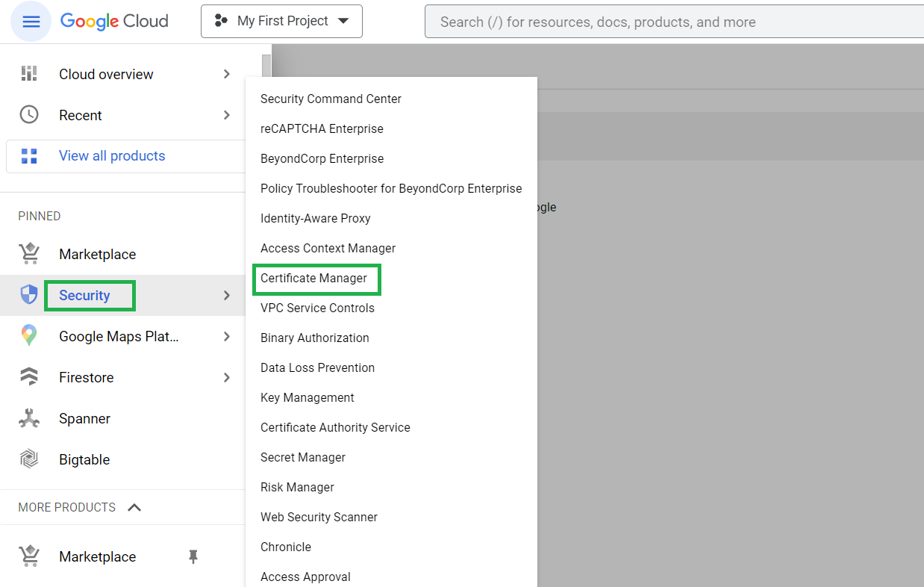This screenshot has height=587, width=924.
Task: Select Security in the sidebar
Action: pos(84,295)
